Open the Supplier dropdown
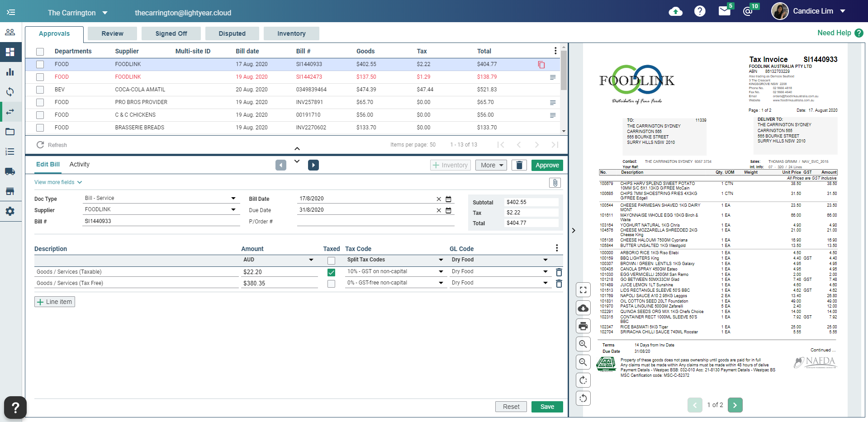The width and height of the screenshot is (868, 422). [161, 209]
